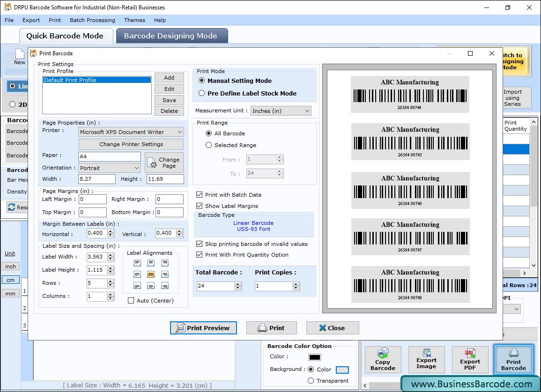Click the black barcode Color swatch
This screenshot has width=541, height=392.
tap(315, 357)
